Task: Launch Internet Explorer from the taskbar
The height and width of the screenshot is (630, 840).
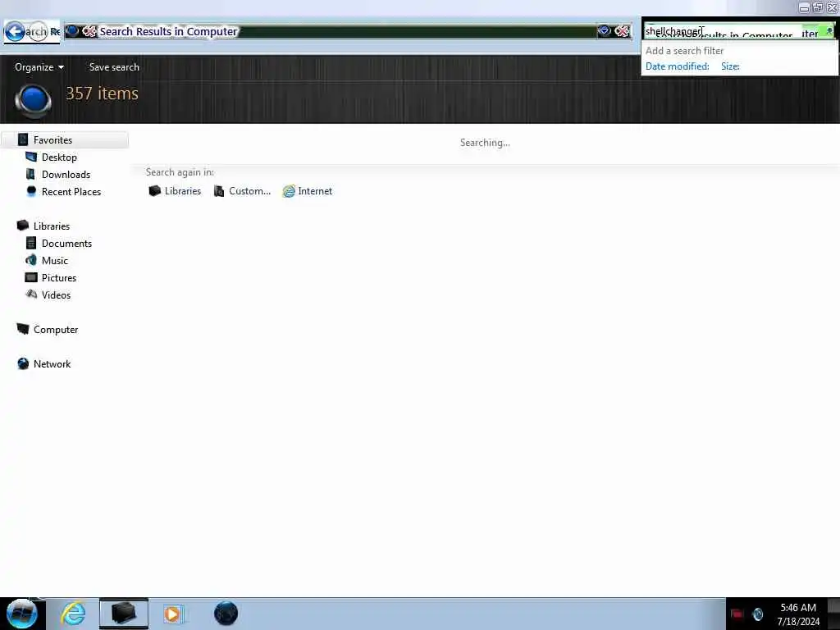Action: click(73, 614)
